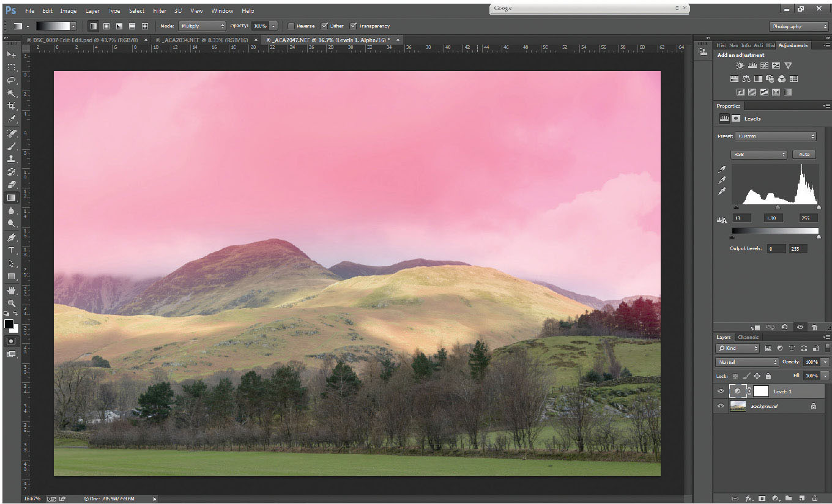Screen dimensions: 832x504
Task: Select the History Brush tool
Action: (11, 171)
